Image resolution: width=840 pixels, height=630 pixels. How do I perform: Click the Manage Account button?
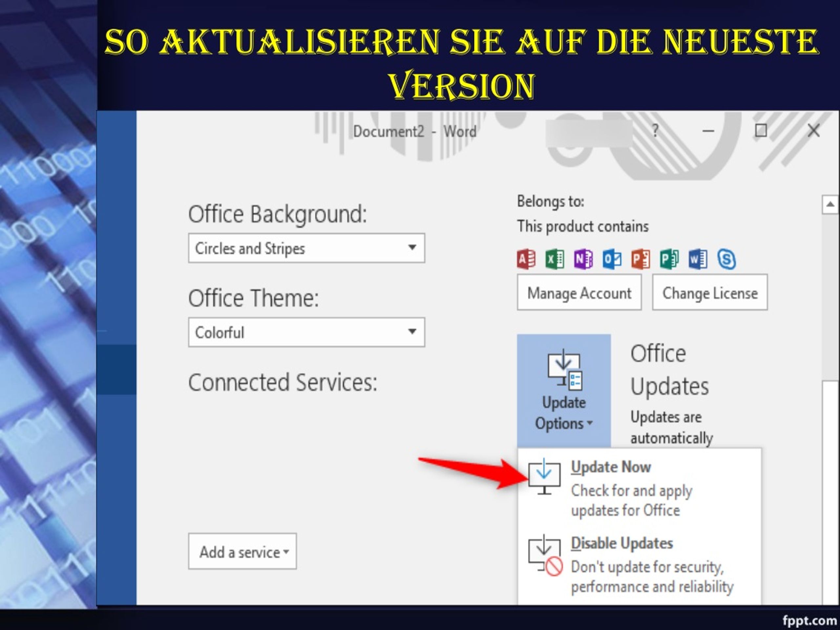pyautogui.click(x=579, y=292)
